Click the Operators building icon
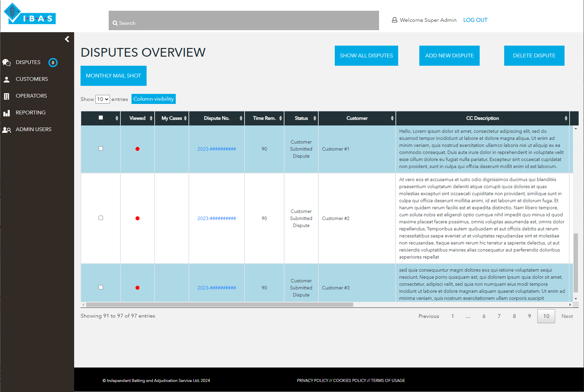 click(x=6, y=96)
